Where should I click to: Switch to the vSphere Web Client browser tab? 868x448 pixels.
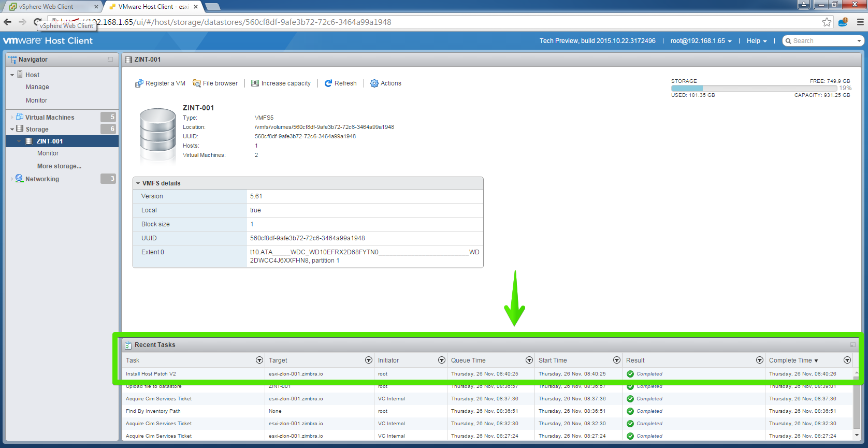[x=52, y=7]
